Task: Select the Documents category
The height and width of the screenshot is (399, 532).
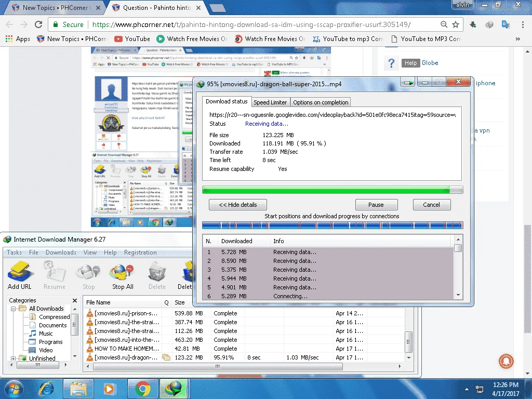Action: [48, 325]
